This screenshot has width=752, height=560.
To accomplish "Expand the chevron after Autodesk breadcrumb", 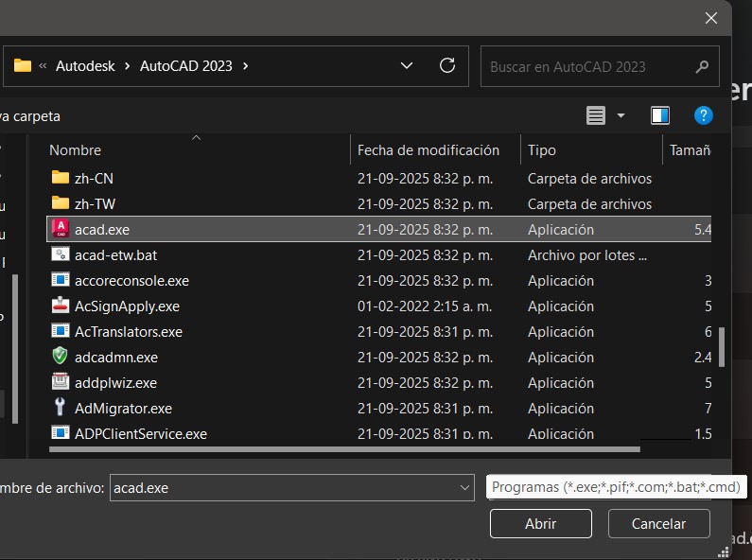I will 127,65.
